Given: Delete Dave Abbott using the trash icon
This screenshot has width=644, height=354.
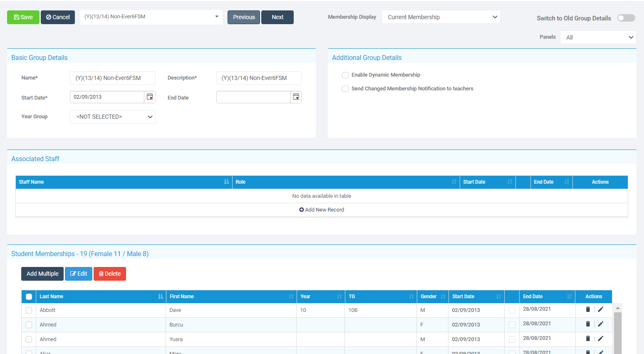Looking at the screenshot, I should 587,309.
